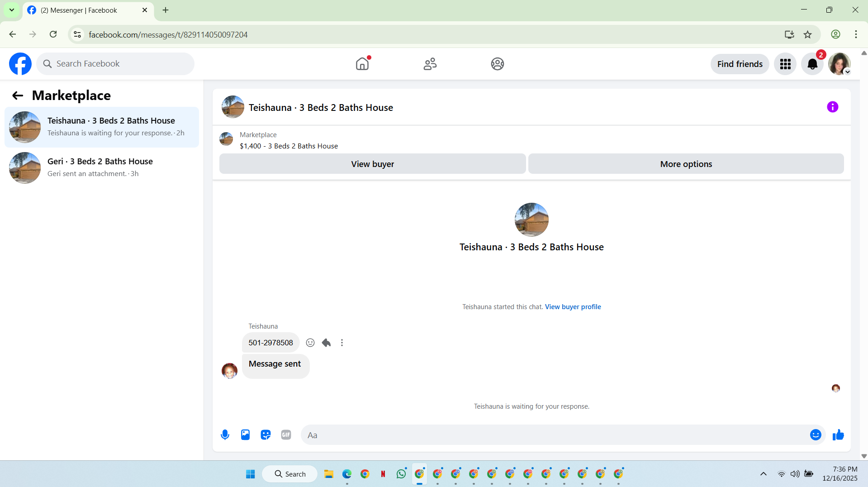
Task: View site information icon in address bar
Action: [x=78, y=34]
